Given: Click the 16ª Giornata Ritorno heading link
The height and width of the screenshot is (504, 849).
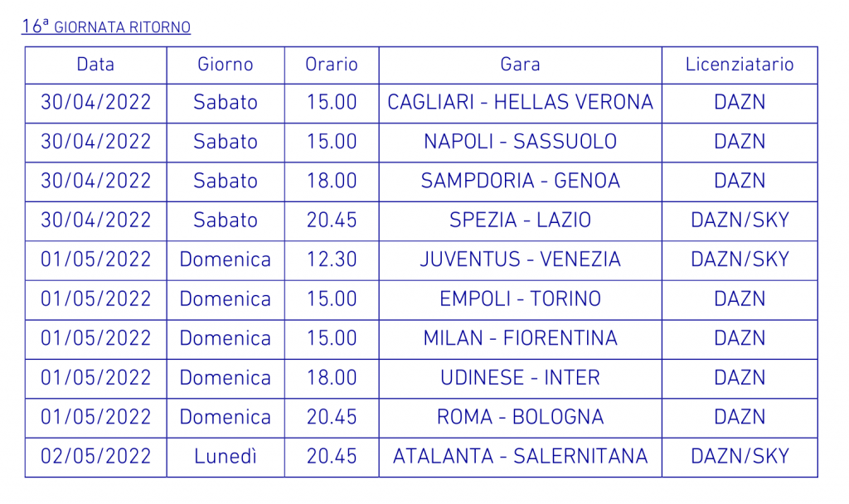Looking at the screenshot, I should [106, 26].
